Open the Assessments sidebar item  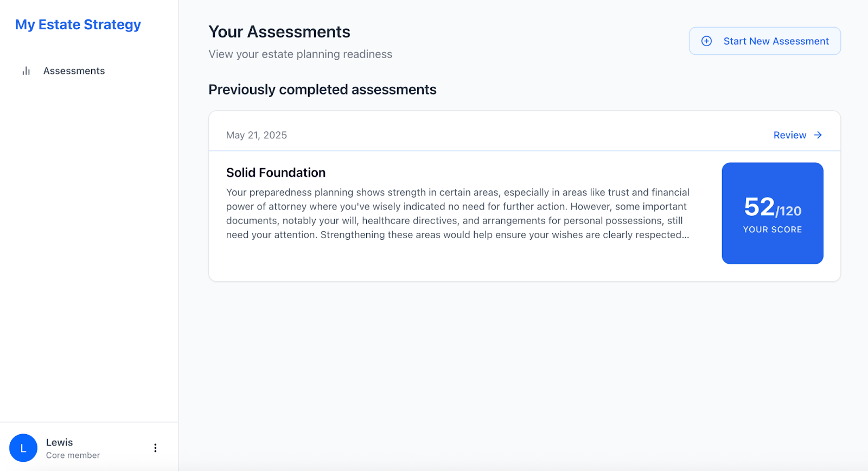click(74, 71)
